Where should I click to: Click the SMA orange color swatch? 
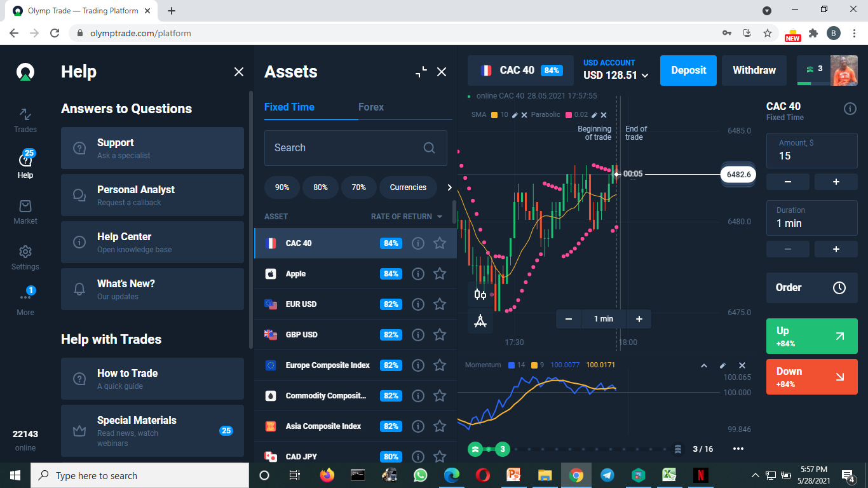(x=494, y=115)
